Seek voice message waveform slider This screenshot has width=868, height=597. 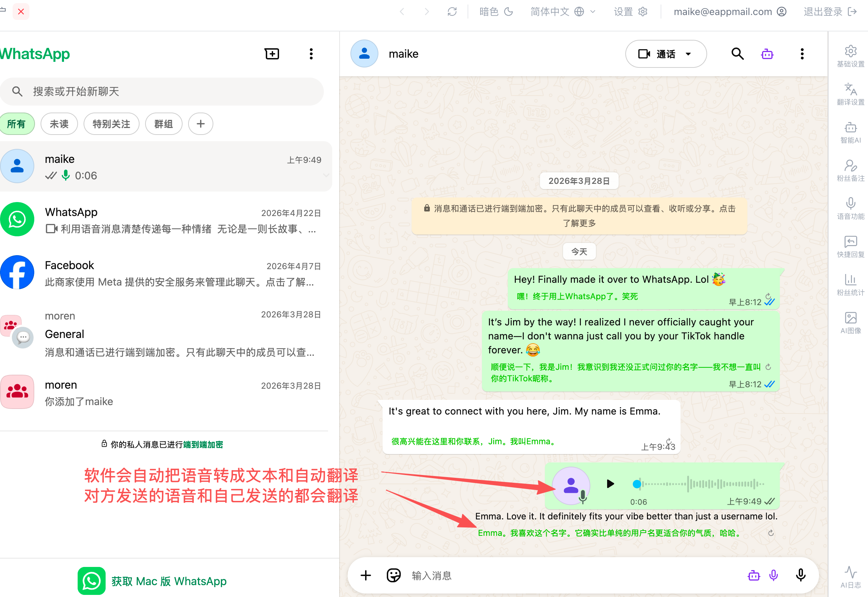pos(698,484)
